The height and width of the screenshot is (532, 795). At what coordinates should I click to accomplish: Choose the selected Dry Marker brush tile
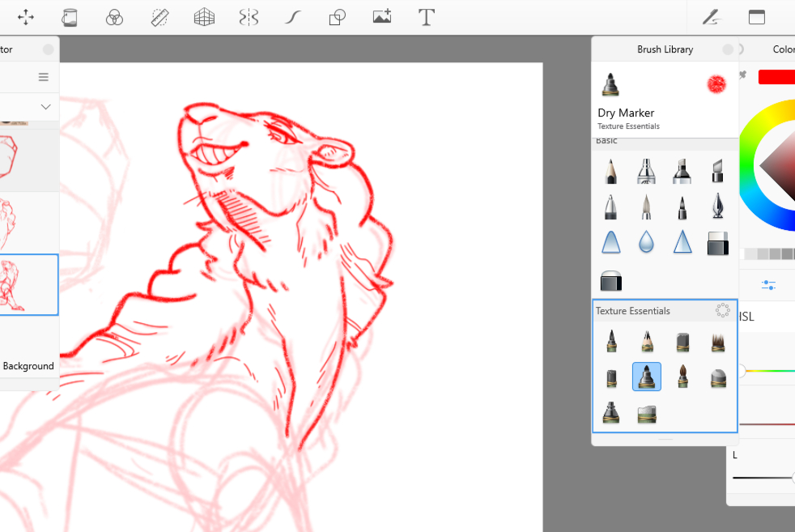pyautogui.click(x=646, y=377)
